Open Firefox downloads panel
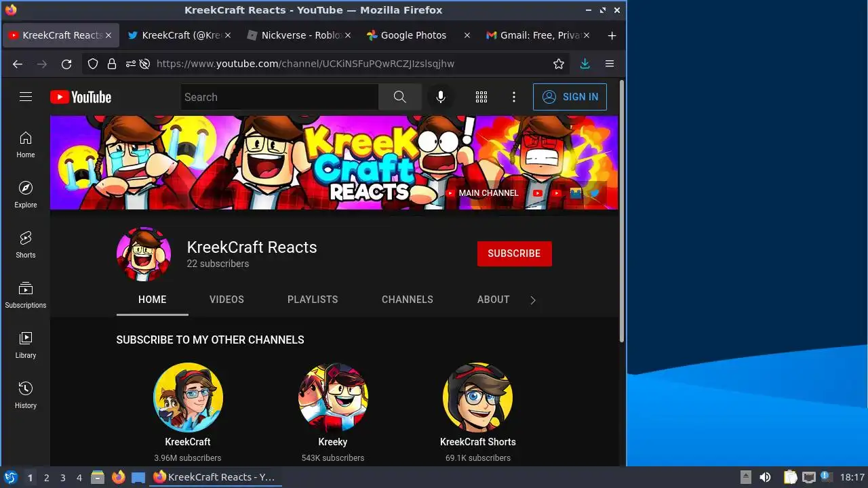The image size is (868, 488). (x=585, y=64)
